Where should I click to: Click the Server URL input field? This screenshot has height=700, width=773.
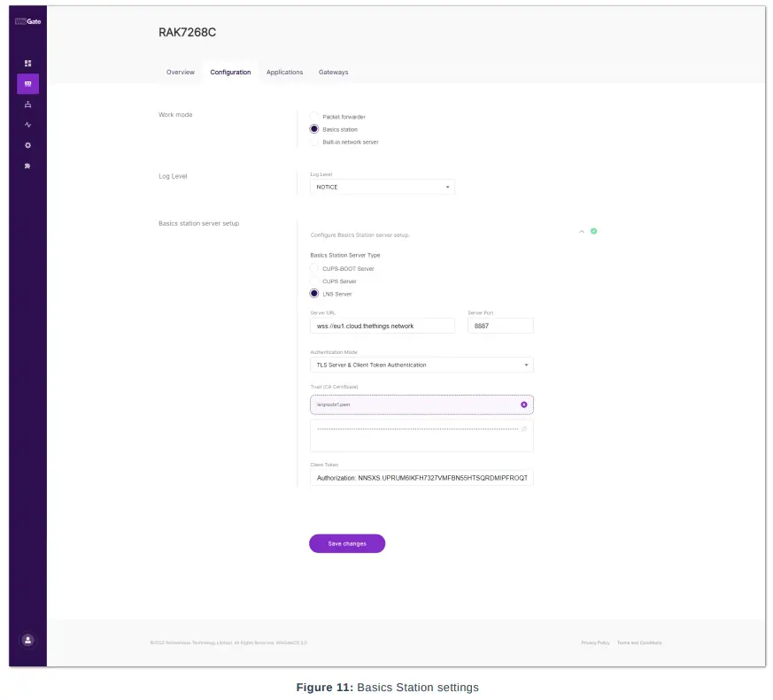(382, 326)
